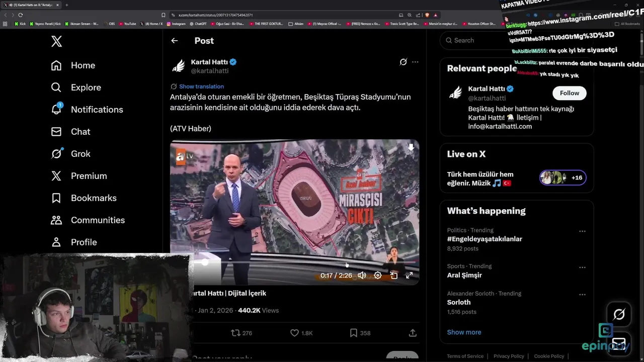Open video settings gear icon
The width and height of the screenshot is (644, 362).
[378, 276]
